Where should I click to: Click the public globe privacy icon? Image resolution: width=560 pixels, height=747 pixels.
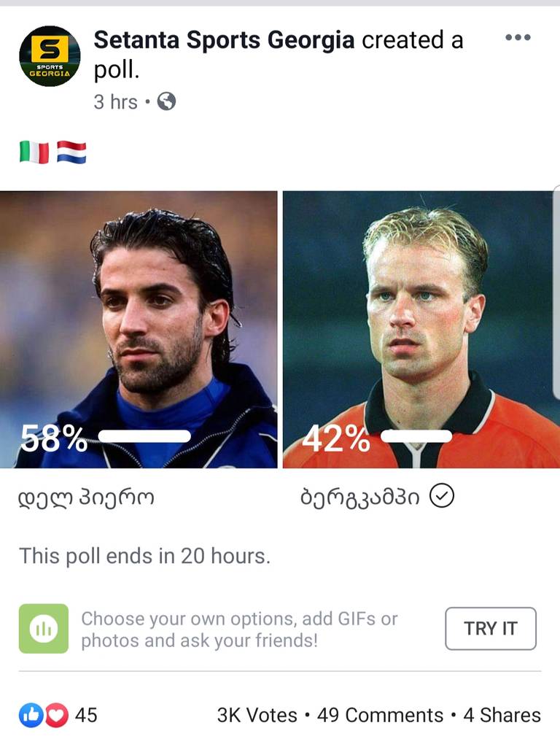(166, 102)
